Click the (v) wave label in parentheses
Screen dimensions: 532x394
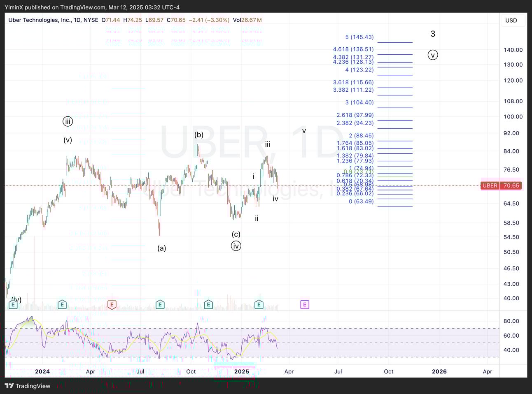pyautogui.click(x=68, y=140)
